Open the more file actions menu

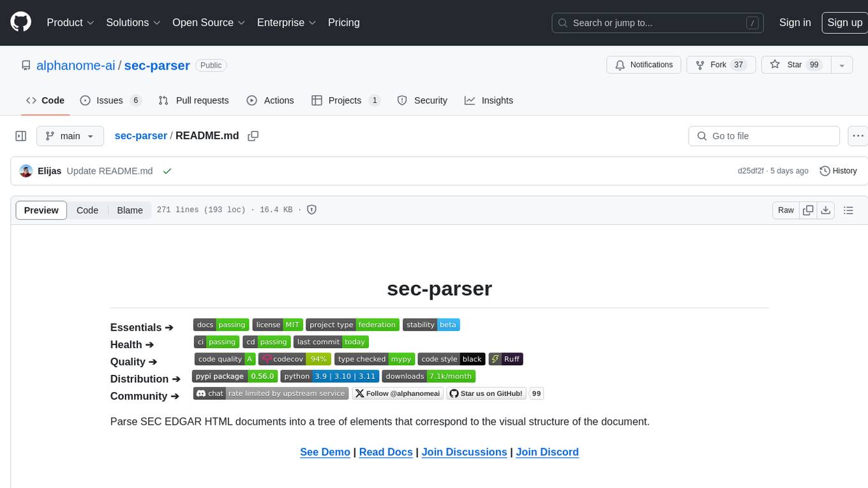pyautogui.click(x=858, y=136)
